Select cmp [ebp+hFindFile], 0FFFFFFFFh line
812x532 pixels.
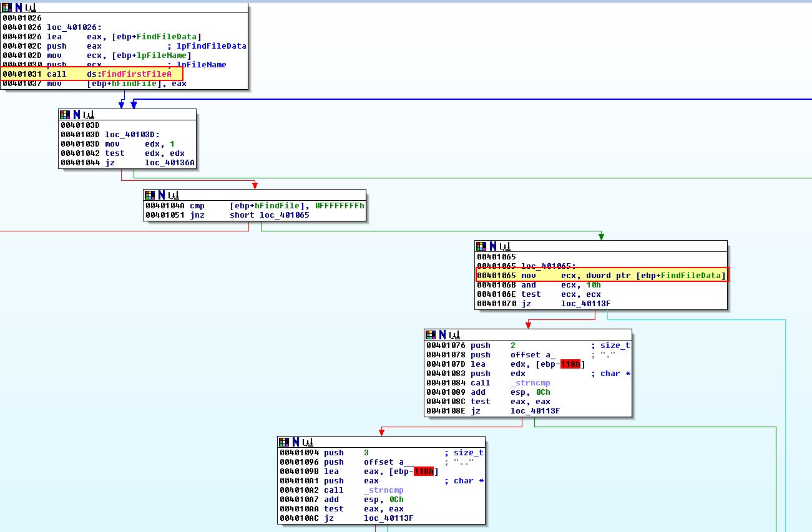point(255,205)
